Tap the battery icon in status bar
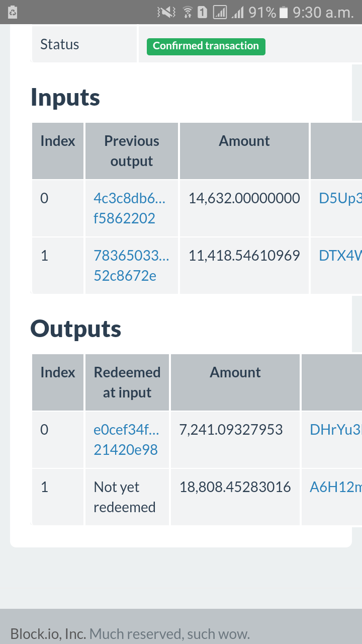362x644 pixels. pyautogui.click(x=284, y=12)
